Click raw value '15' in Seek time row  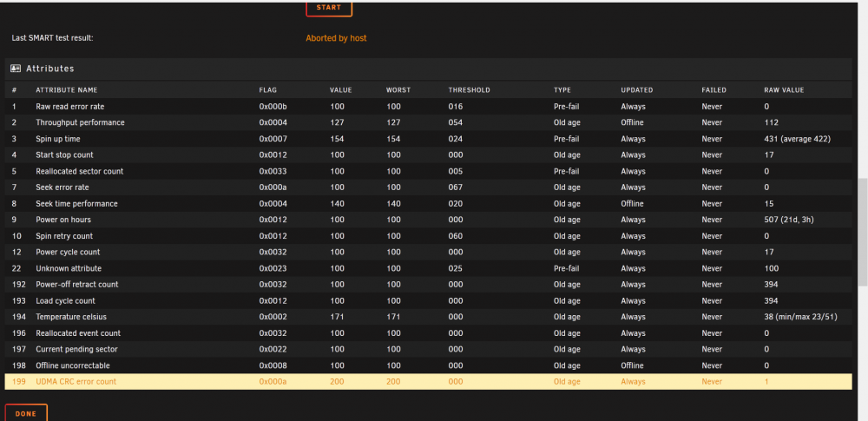[x=769, y=203]
